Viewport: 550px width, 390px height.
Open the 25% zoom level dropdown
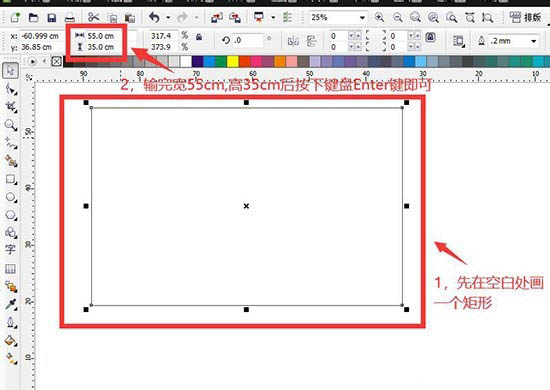(x=362, y=18)
